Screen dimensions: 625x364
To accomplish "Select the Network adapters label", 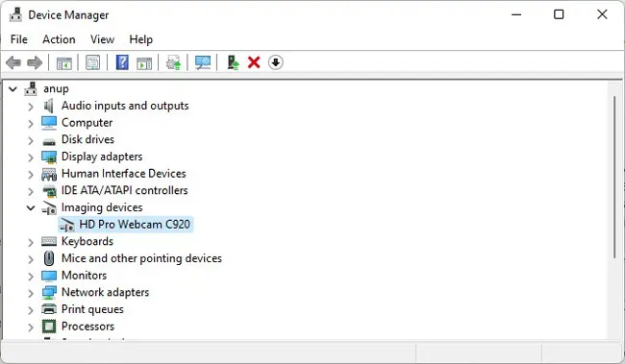I will [105, 292].
